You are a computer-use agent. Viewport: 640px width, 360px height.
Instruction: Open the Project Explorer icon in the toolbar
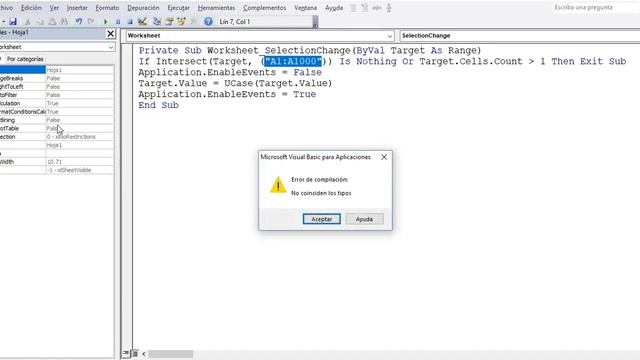157,22
